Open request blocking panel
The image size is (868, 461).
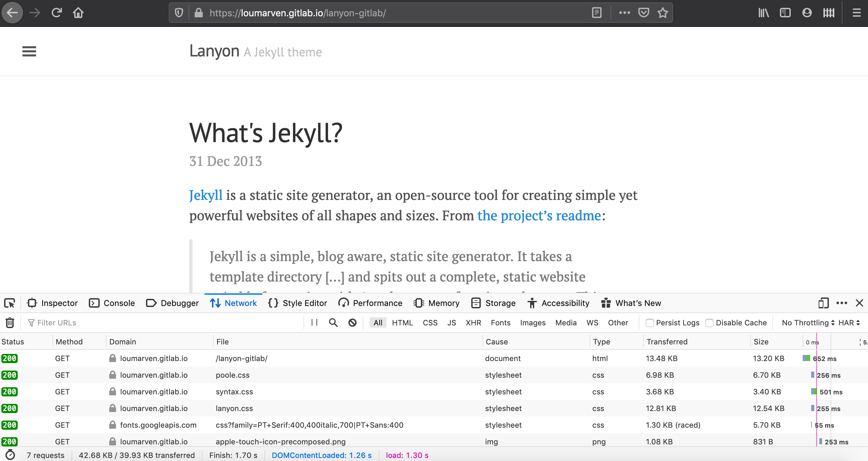pyautogui.click(x=353, y=323)
